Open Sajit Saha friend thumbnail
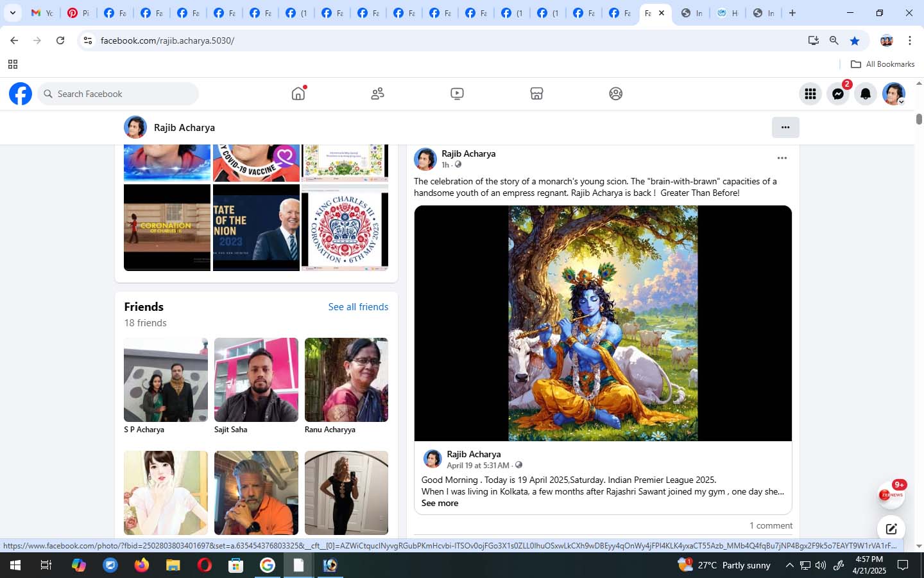Image resolution: width=924 pixels, height=578 pixels. tap(256, 380)
